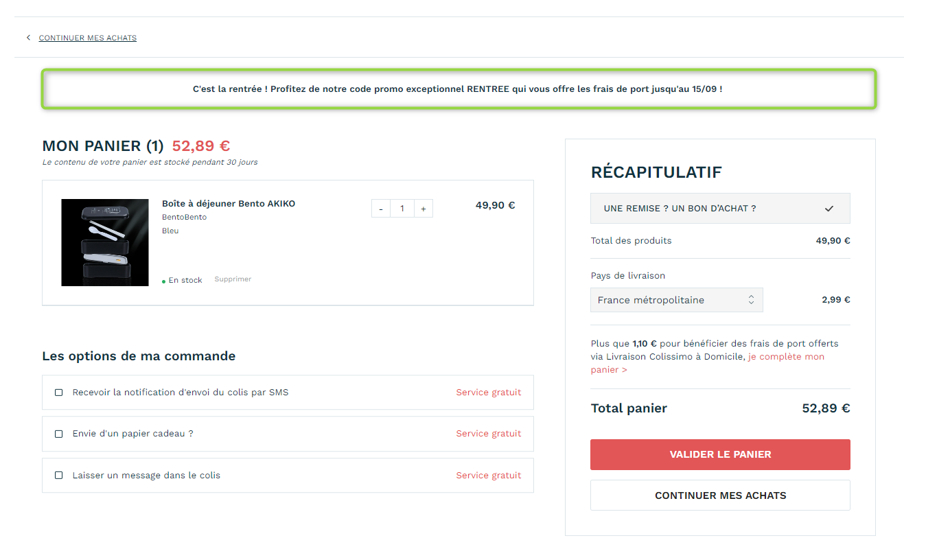Remove item via Supprimer link
Viewport: 926px width, 560px height.
233,279
